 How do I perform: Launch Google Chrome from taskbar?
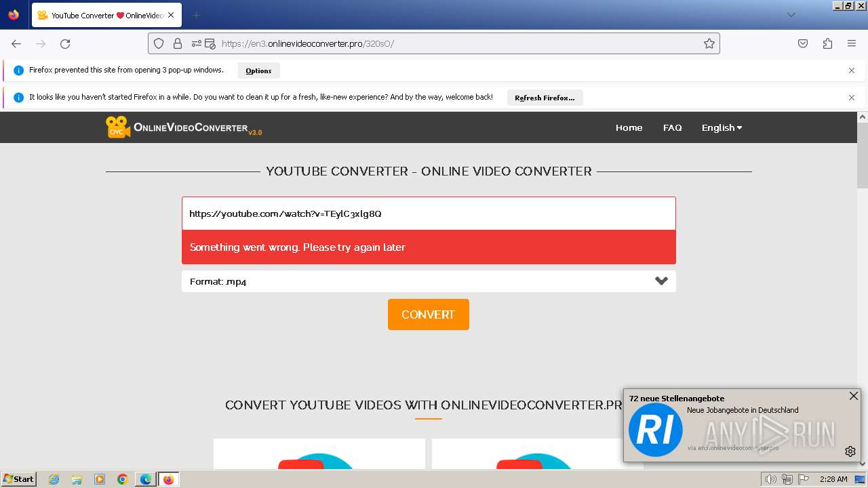pyautogui.click(x=123, y=479)
